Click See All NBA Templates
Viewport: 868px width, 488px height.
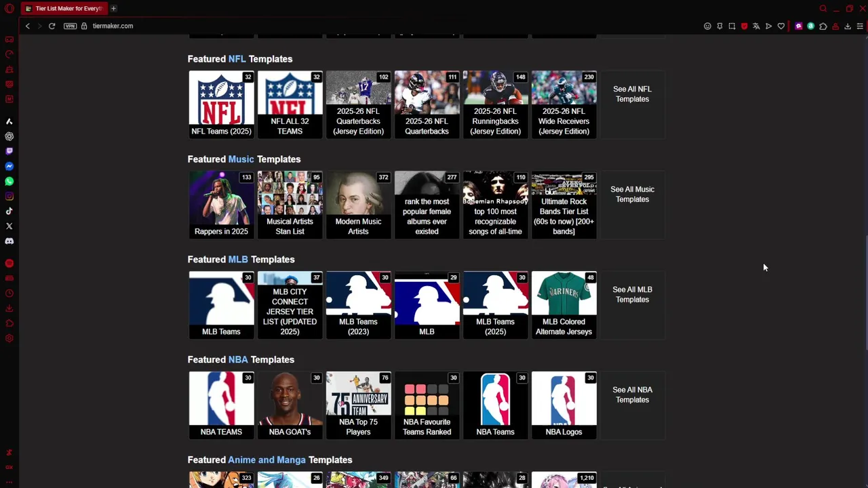point(632,395)
